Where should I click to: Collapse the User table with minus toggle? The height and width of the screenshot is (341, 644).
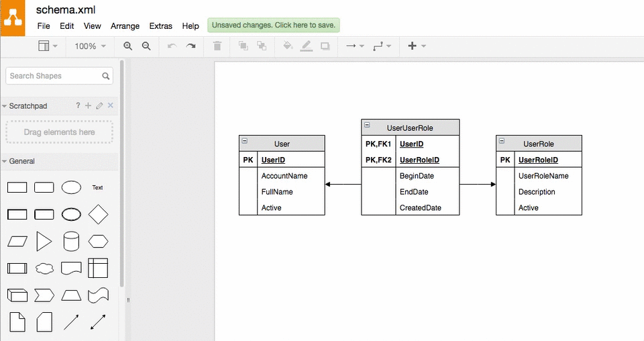tap(245, 142)
